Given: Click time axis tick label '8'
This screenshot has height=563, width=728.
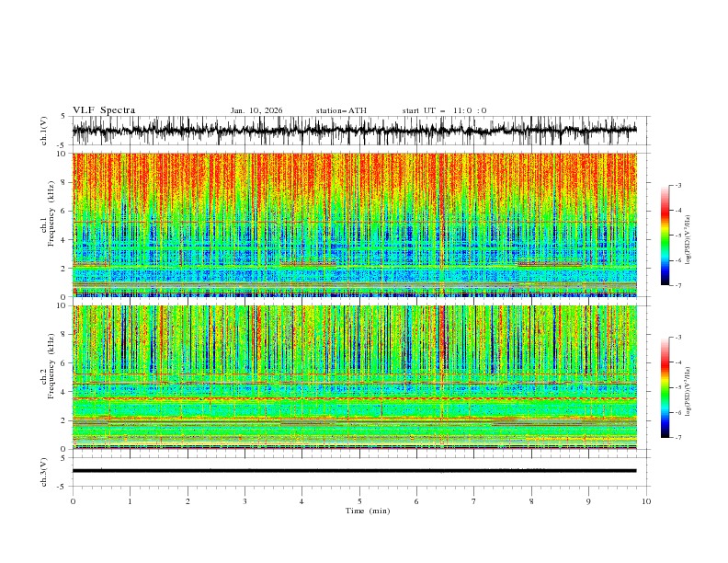Looking at the screenshot, I should [531, 501].
